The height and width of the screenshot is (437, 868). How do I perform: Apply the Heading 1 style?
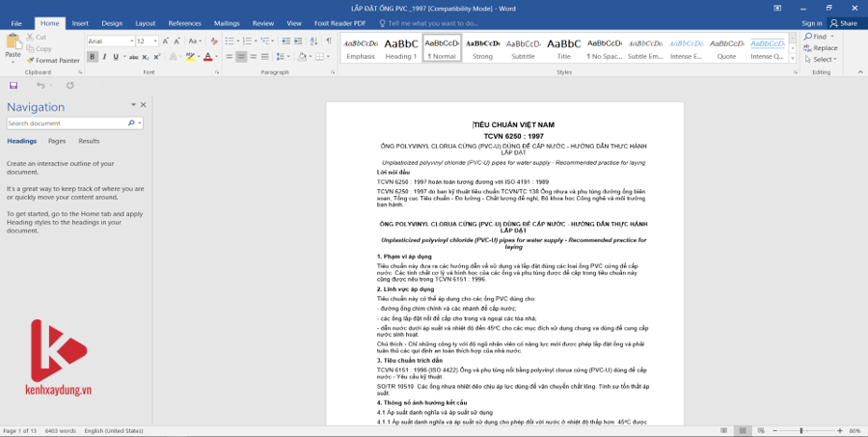400,48
